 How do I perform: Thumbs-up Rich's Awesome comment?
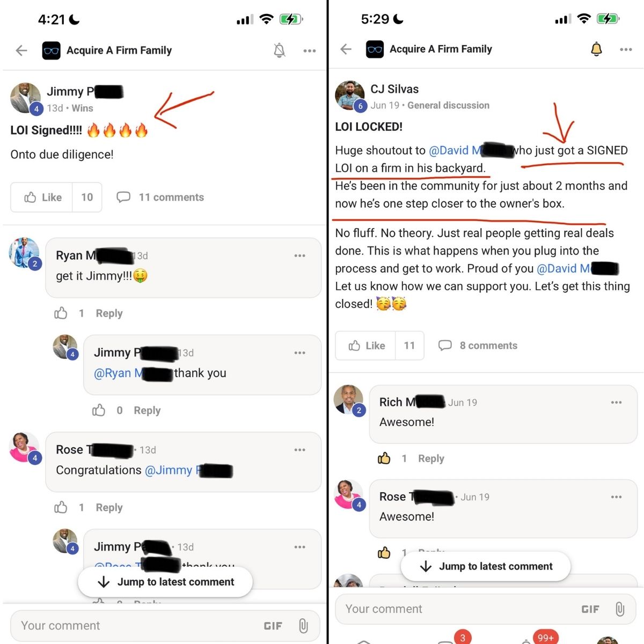coord(384,458)
